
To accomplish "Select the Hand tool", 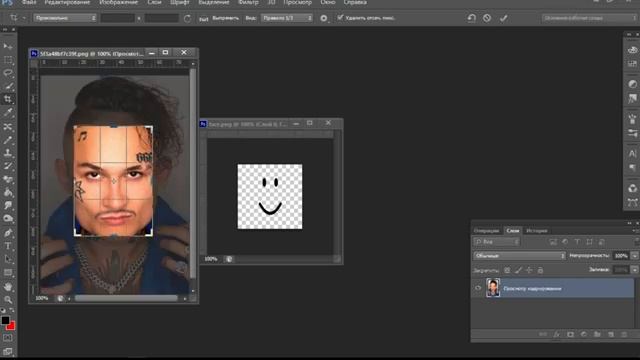I will coord(8,287).
